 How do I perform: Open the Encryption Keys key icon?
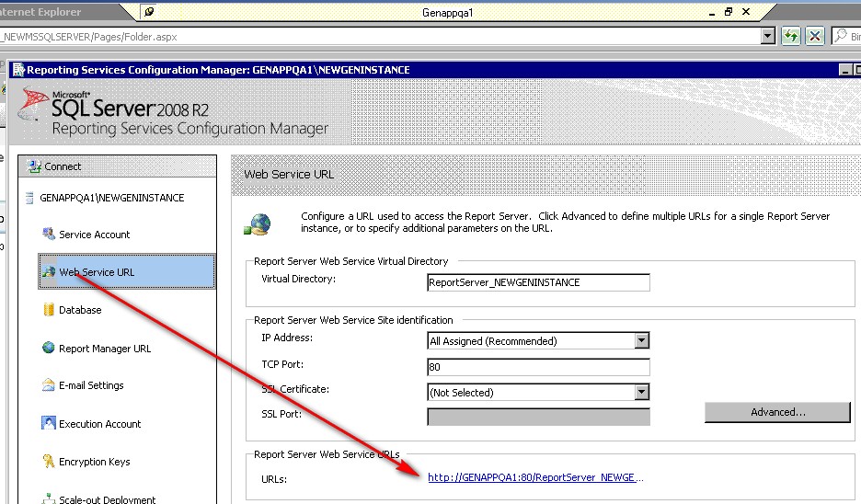pos(49,461)
